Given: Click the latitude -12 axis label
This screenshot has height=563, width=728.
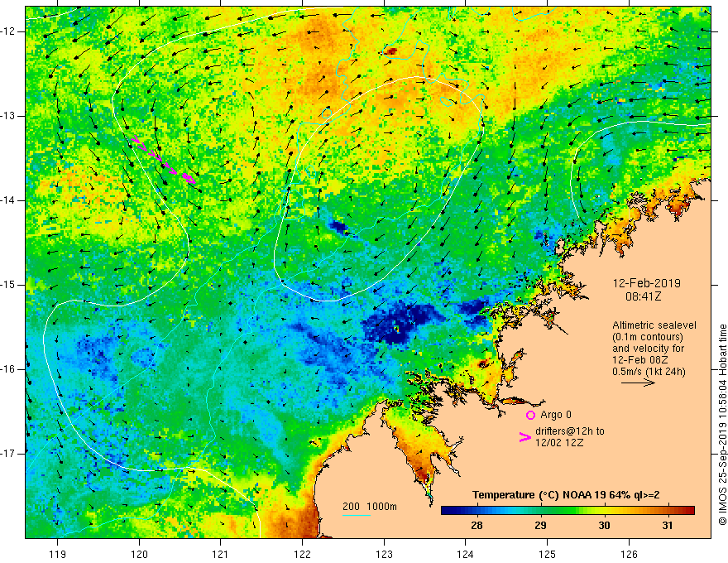Looking at the screenshot, I should 9,31.
